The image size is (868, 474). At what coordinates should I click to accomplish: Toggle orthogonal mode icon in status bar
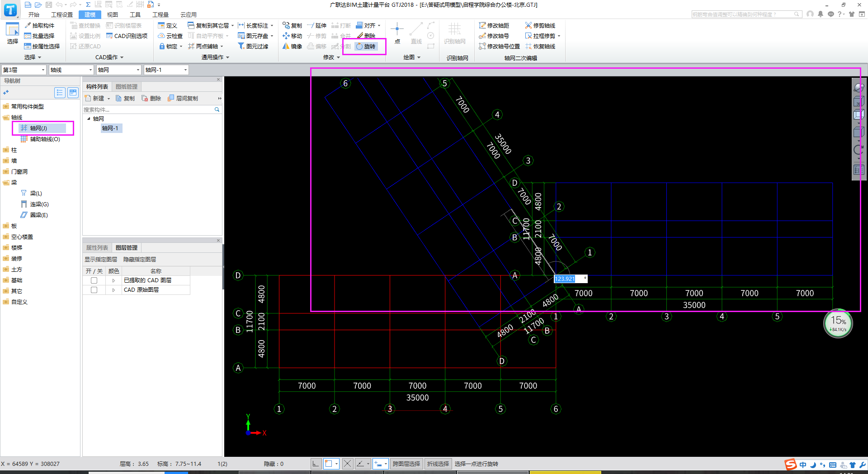(x=316, y=464)
